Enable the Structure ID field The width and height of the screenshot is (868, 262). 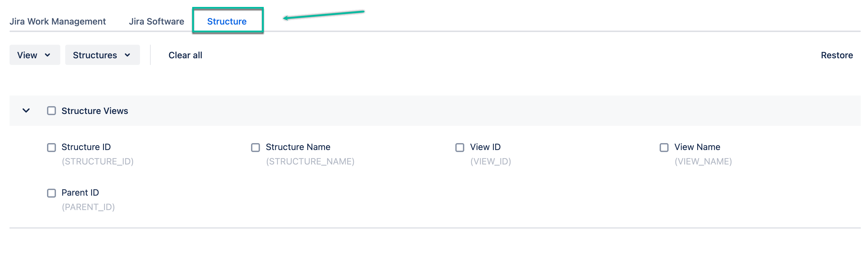pos(51,147)
